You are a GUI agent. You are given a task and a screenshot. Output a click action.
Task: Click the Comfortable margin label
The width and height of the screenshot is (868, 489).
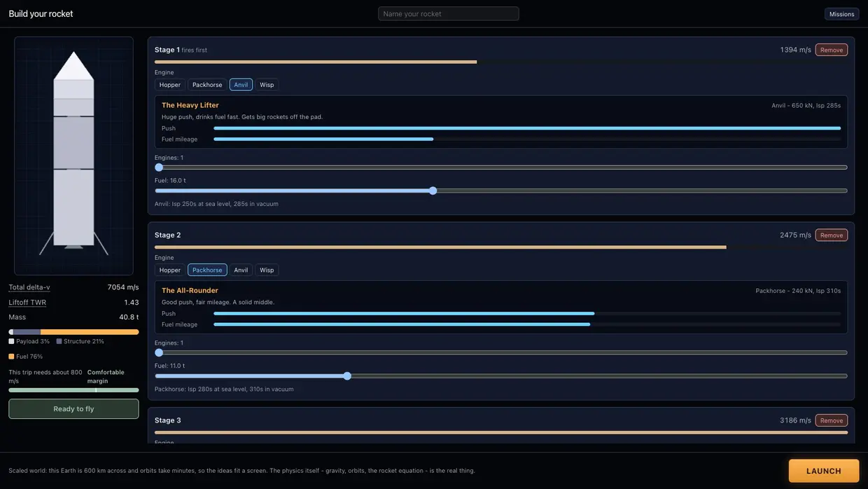click(106, 376)
